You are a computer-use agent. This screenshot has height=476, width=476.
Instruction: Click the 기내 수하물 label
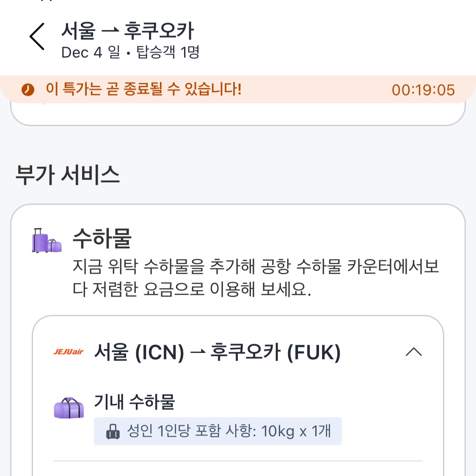(x=134, y=401)
